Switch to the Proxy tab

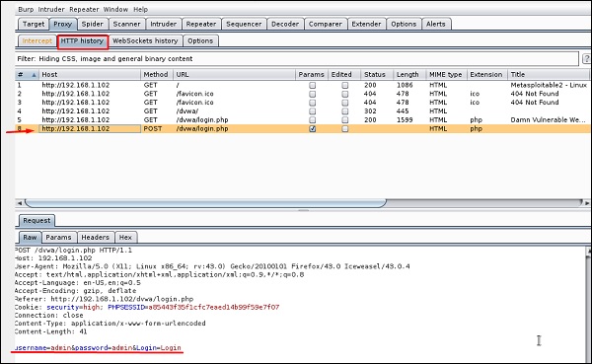coord(63,24)
